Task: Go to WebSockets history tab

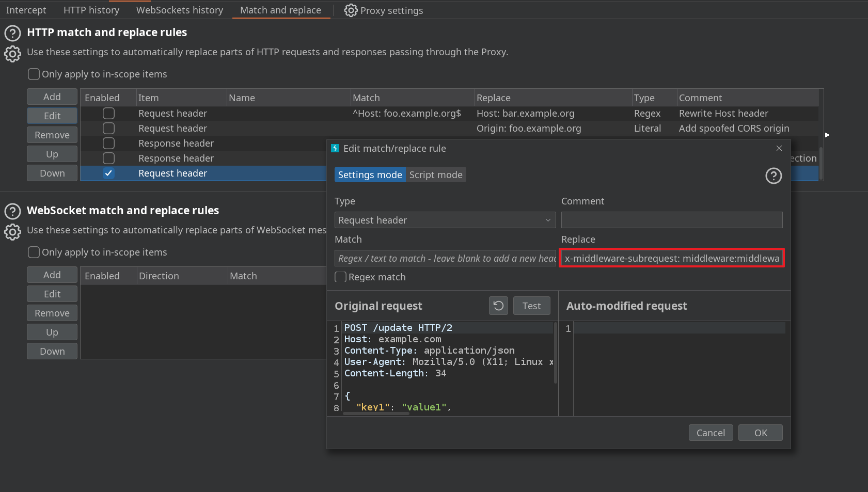Action: coord(179,10)
